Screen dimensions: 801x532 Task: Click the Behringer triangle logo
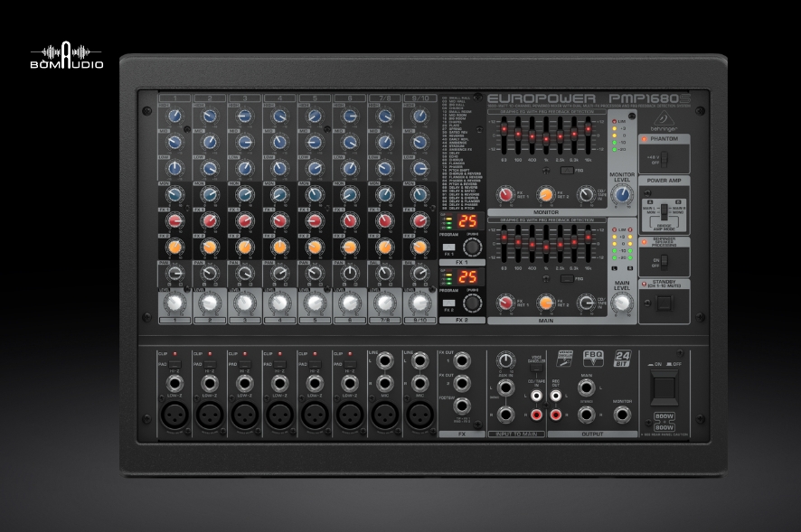pyautogui.click(x=664, y=121)
